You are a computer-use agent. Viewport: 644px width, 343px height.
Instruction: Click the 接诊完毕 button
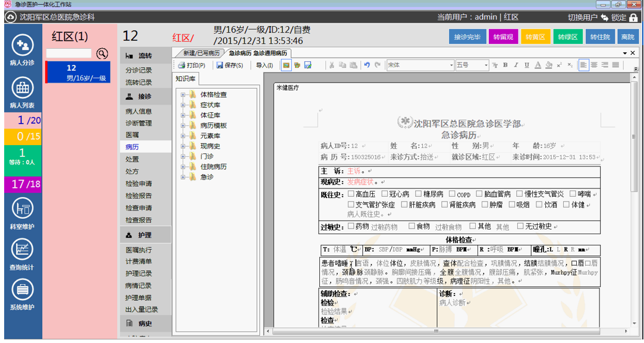467,37
